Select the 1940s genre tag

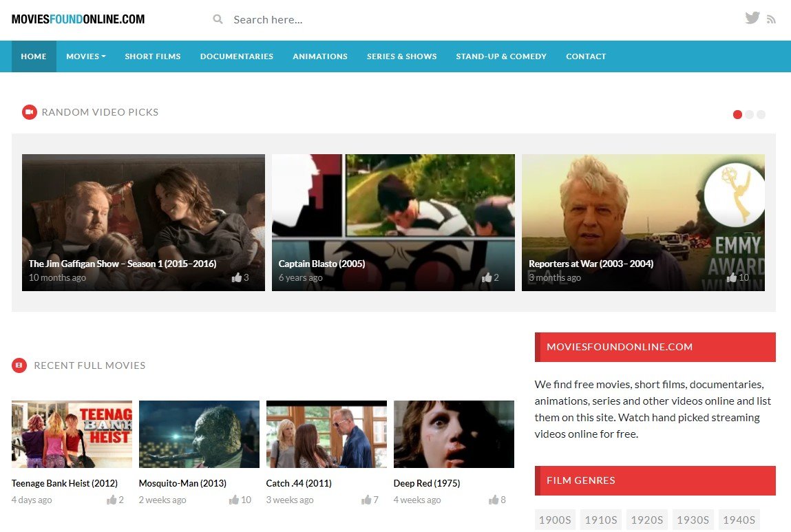tap(739, 520)
